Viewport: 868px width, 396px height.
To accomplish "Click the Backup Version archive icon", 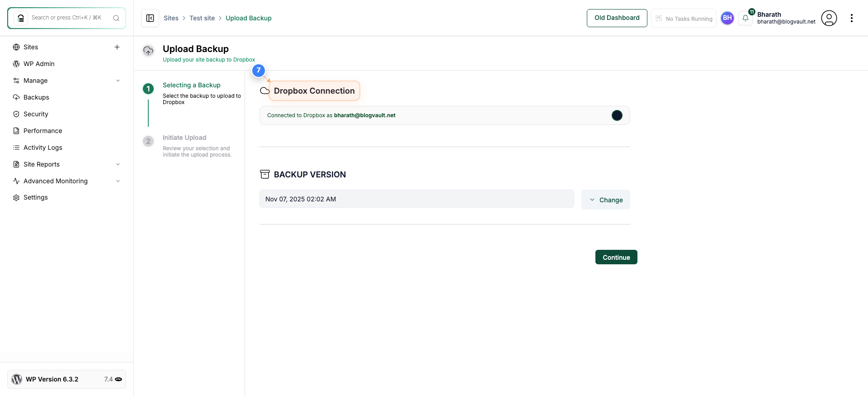I will coord(265,174).
